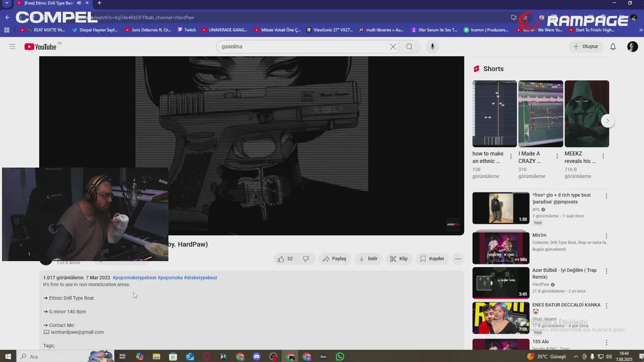Open the tab search dropdown arrow
Viewport: 644px width, 362px height.
click(7, 3)
